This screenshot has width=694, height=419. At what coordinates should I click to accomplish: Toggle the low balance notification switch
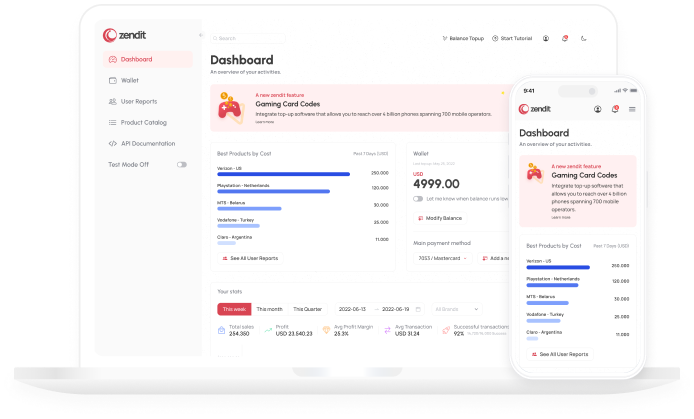pyautogui.click(x=418, y=199)
